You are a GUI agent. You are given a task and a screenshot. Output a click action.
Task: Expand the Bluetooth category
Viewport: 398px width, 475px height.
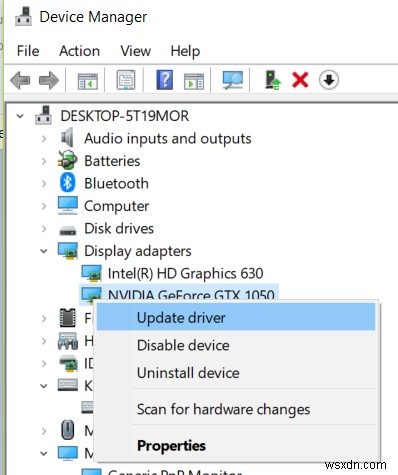pyautogui.click(x=44, y=184)
